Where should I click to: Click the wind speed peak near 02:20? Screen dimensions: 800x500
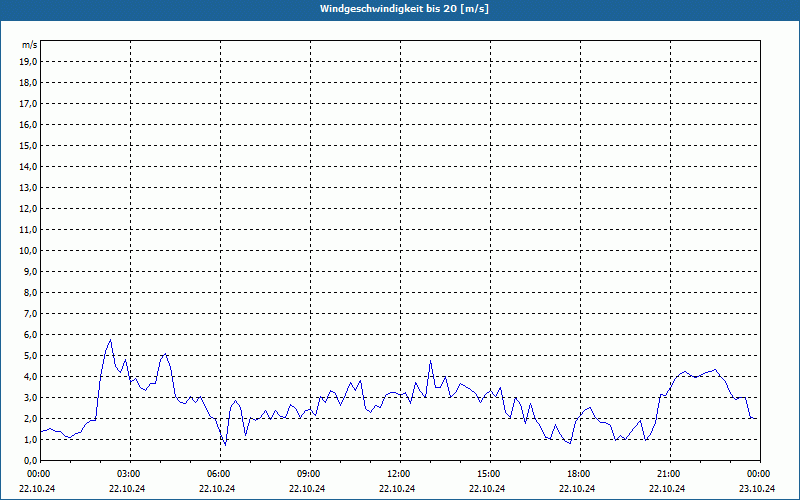pyautogui.click(x=110, y=340)
